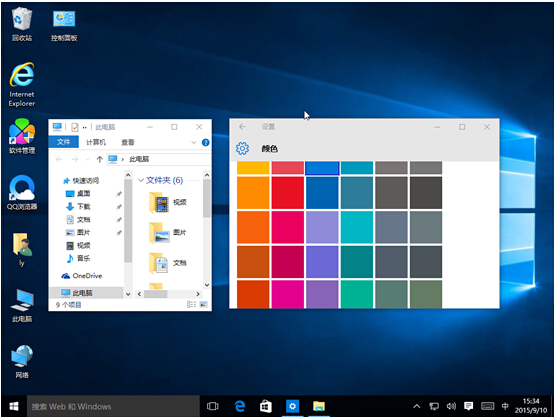The width and height of the screenshot is (556, 419).
Task: Select 视频 in the navigation pane
Action: pyautogui.click(x=78, y=245)
